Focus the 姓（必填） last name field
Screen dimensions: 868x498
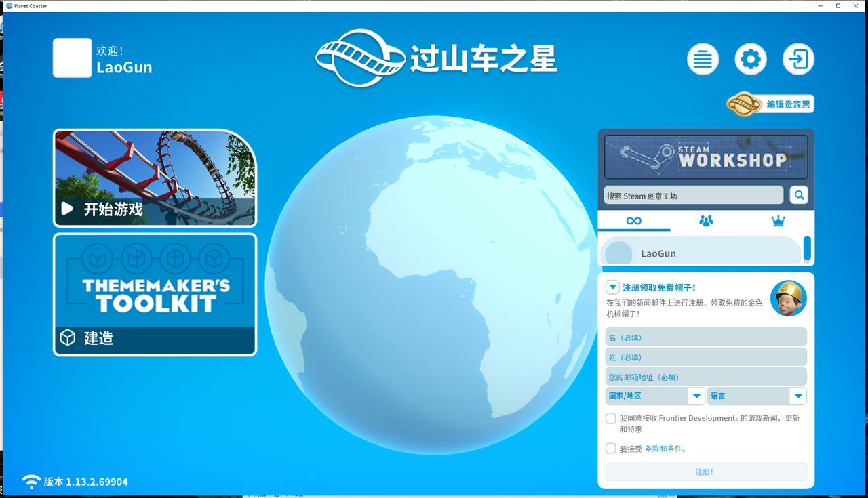(x=706, y=357)
